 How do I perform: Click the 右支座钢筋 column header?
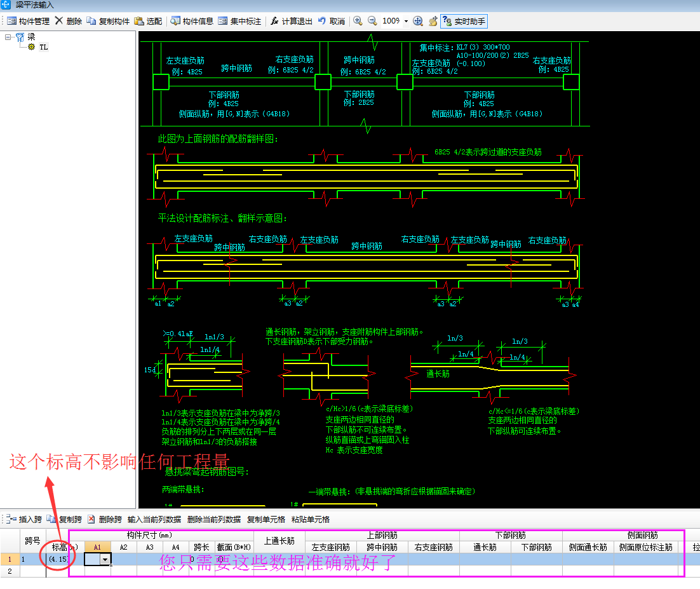click(x=433, y=547)
